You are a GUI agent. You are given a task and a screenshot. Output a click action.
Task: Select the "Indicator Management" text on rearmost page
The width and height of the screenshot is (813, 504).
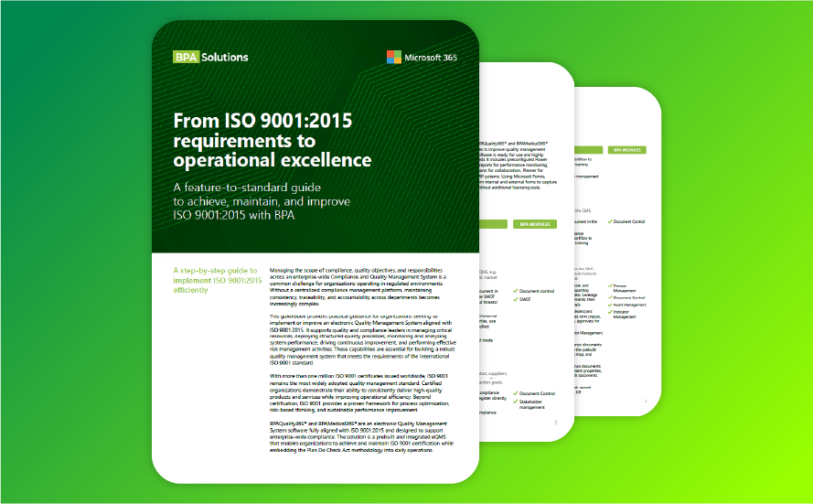click(625, 315)
